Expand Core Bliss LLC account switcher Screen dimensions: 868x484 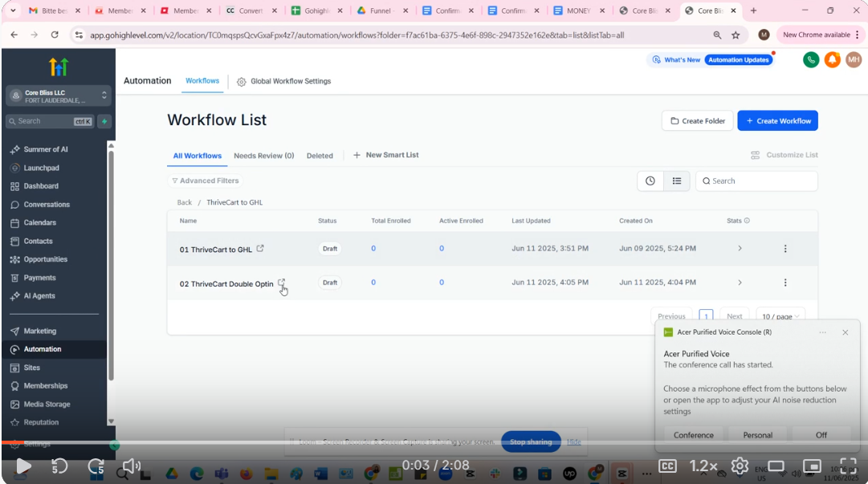[x=58, y=96]
